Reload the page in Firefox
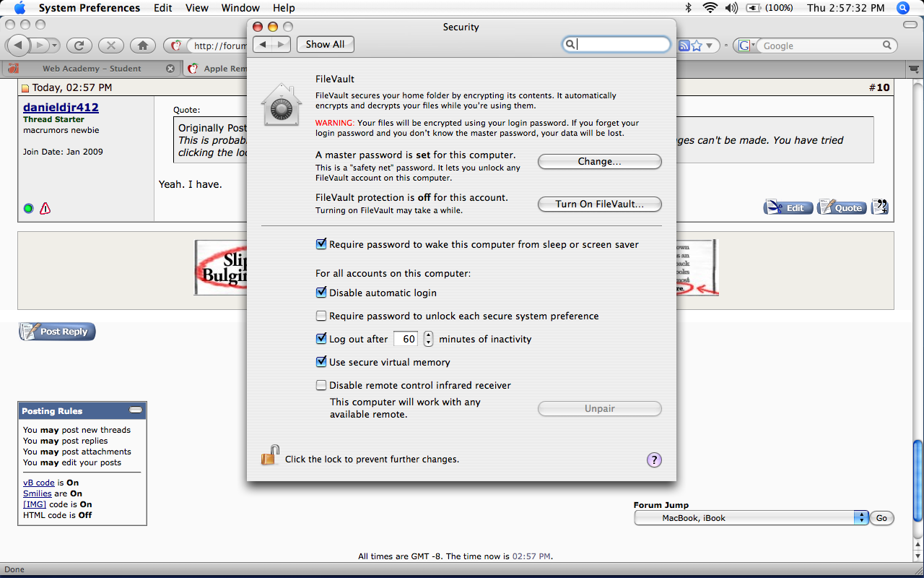924x578 pixels. [79, 46]
